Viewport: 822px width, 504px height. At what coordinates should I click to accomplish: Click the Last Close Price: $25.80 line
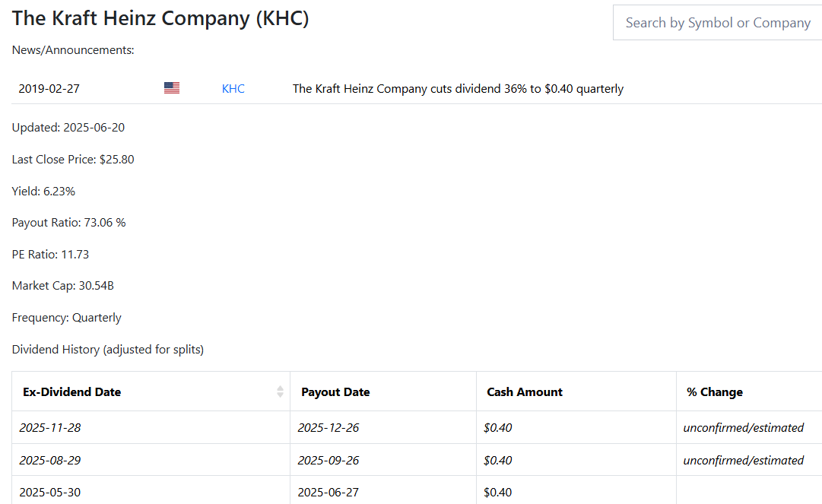tap(73, 160)
